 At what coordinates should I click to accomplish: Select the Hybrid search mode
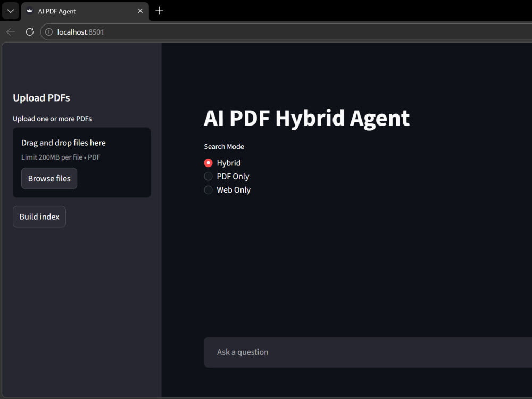coord(222,163)
